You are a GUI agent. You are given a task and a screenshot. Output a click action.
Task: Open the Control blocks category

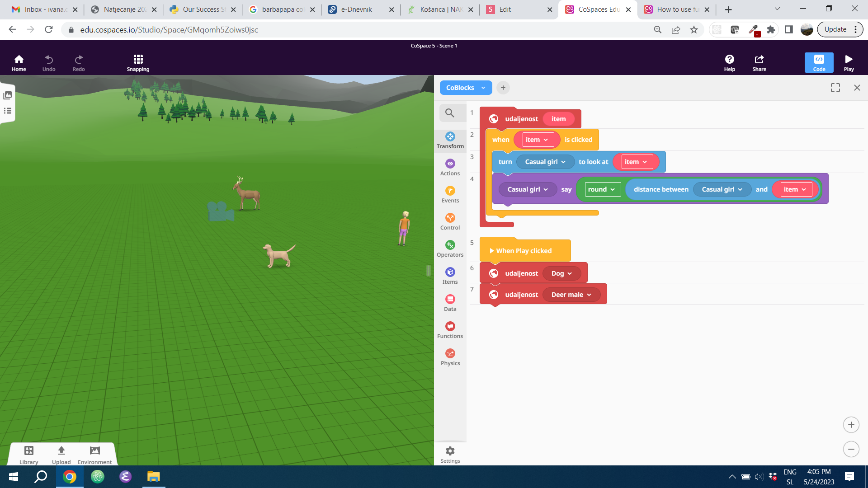coord(450,221)
